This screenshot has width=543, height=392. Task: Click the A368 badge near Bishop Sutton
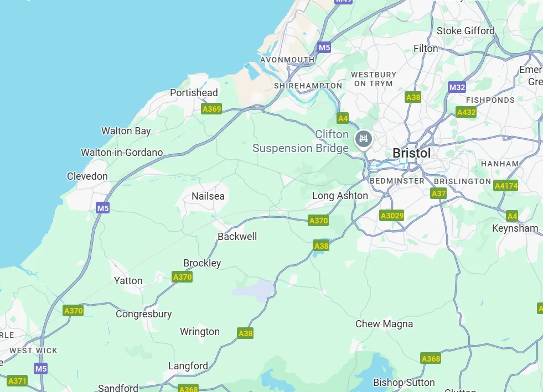point(431,359)
